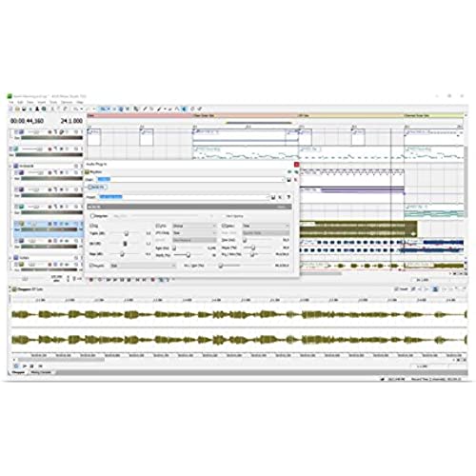Viewport: 476px width, 476px height.
Task: Open plug-in help question mark icon
Action: point(288,197)
